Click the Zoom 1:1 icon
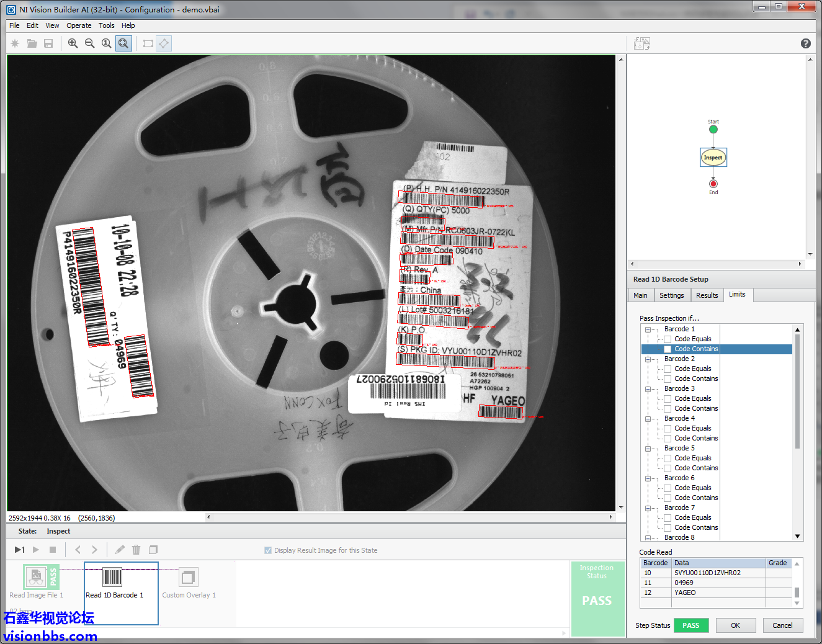Image resolution: width=822 pixels, height=644 pixels. (x=107, y=43)
